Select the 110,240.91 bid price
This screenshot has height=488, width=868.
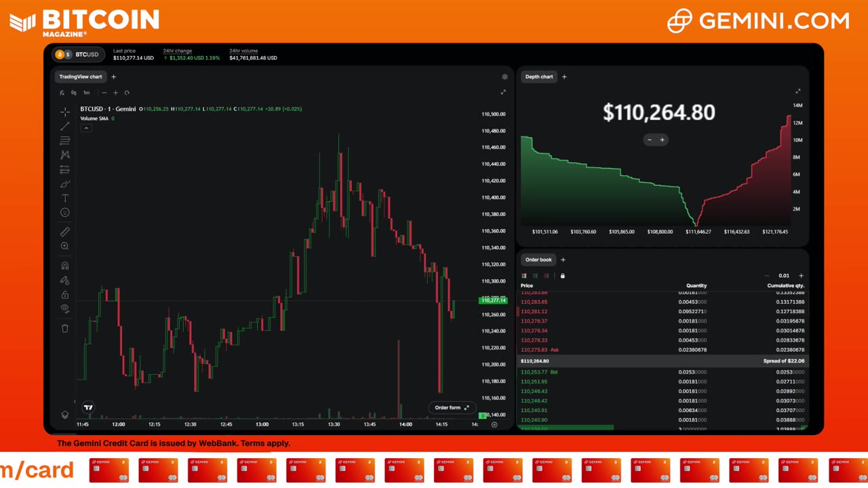534,410
